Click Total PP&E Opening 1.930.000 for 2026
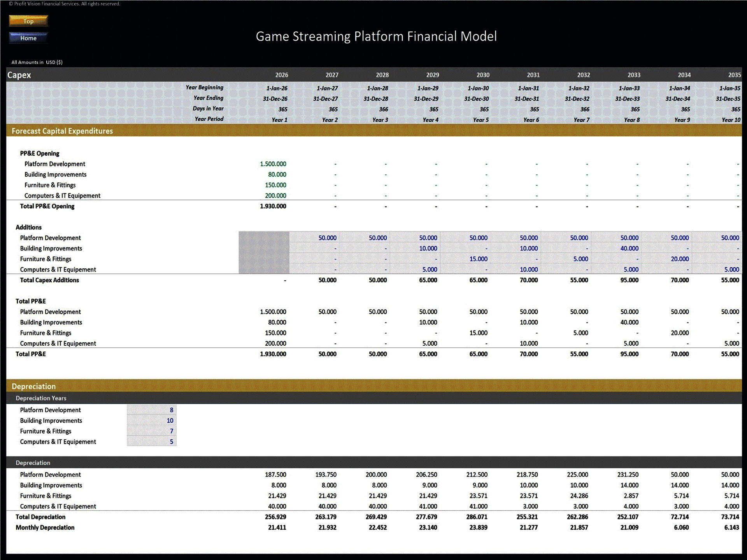The height and width of the screenshot is (560, 747). click(x=273, y=206)
